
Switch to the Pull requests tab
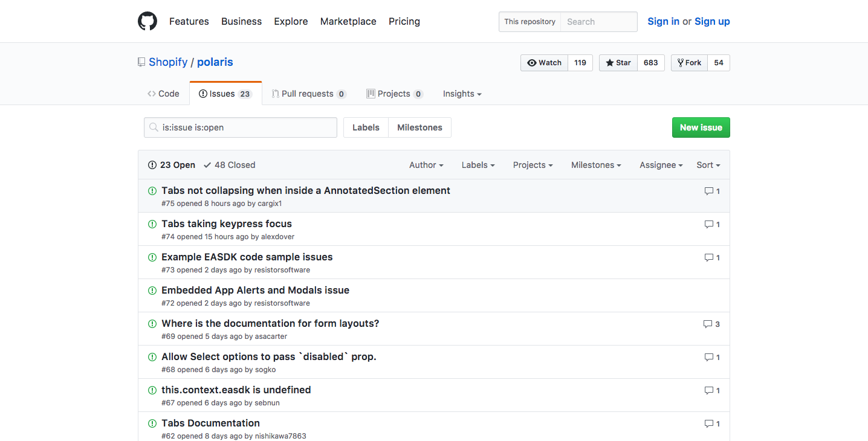(309, 94)
